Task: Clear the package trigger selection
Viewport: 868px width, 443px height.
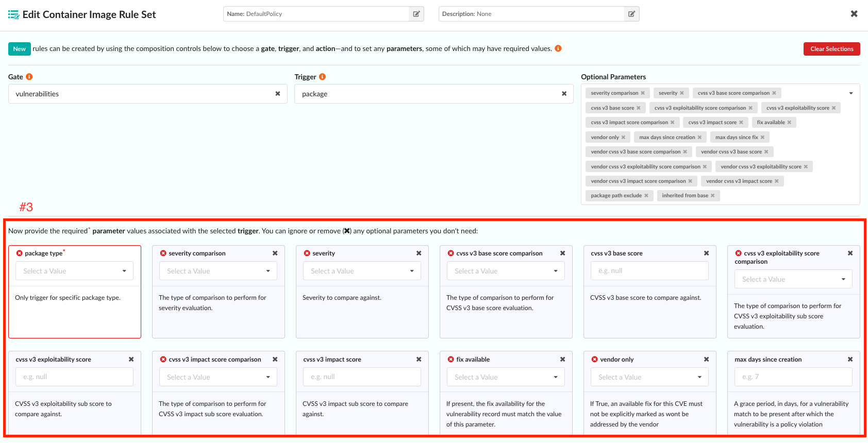Action: point(564,94)
